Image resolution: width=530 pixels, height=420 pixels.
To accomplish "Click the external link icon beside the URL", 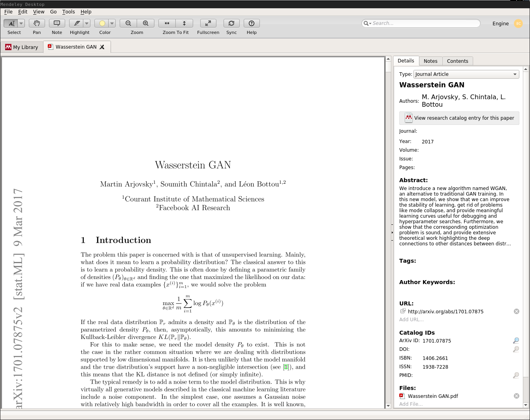I will (403, 311).
